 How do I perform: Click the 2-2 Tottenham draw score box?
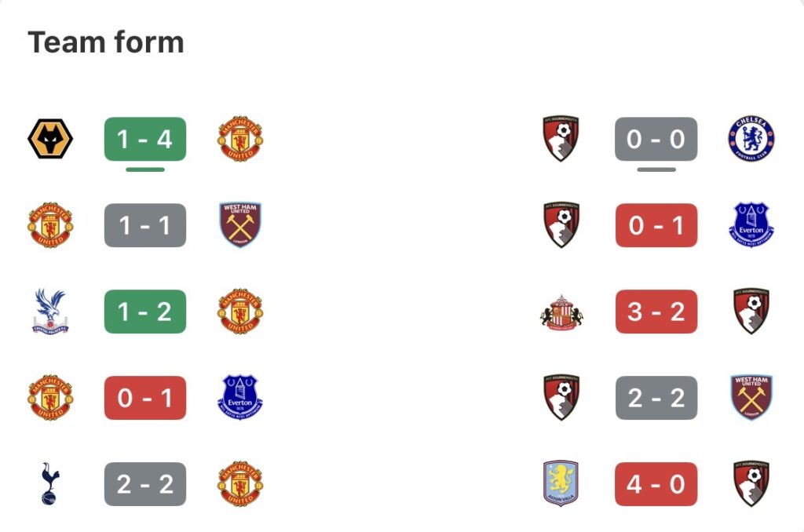pyautogui.click(x=144, y=484)
